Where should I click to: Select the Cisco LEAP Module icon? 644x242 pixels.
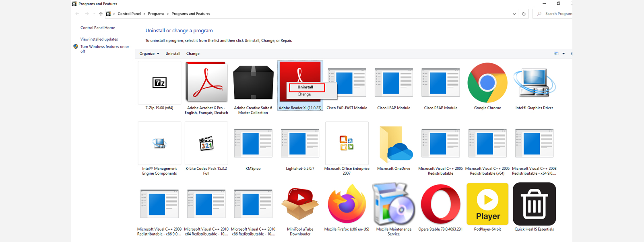tap(394, 83)
